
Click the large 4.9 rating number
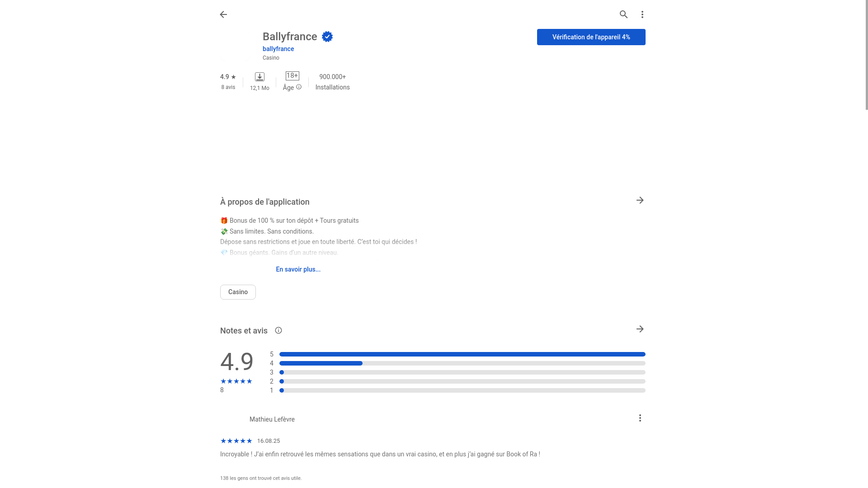[236, 361]
